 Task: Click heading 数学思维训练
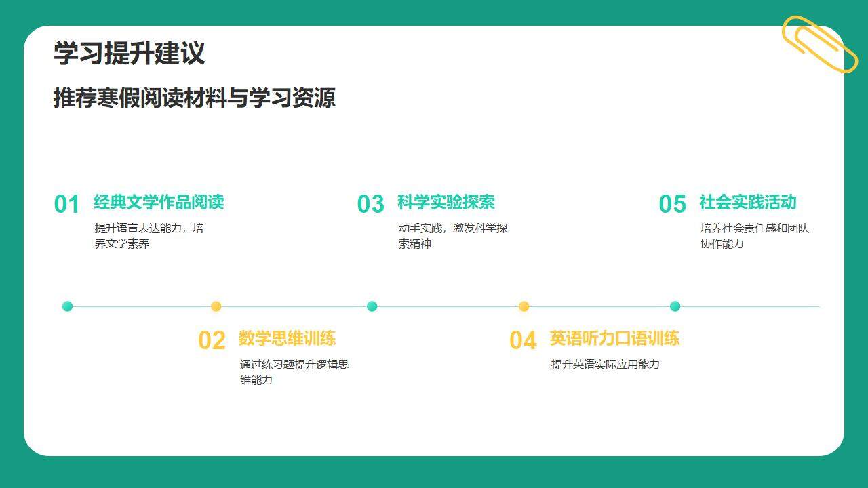287,338
